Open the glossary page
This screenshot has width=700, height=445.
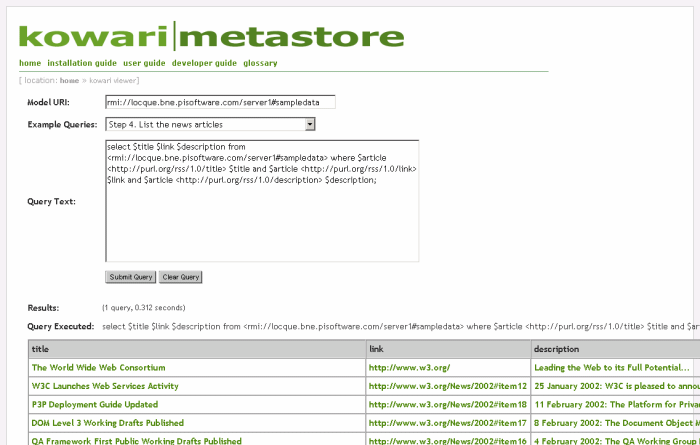click(x=260, y=63)
